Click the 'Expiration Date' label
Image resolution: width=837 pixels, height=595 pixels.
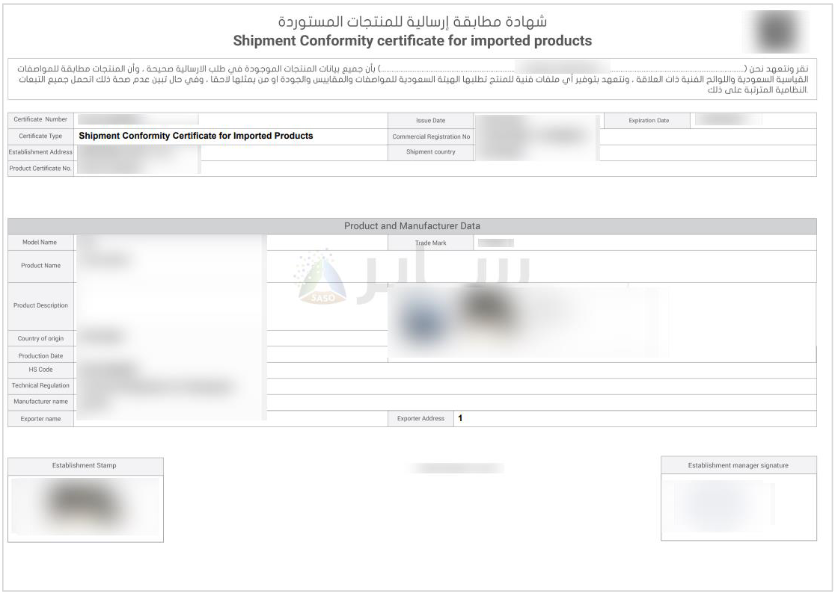648,121
